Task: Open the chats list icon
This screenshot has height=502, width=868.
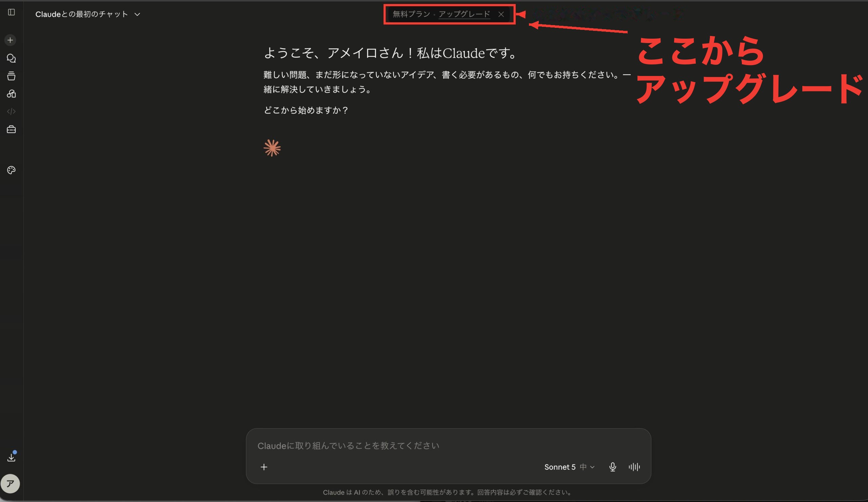Action: (x=12, y=58)
